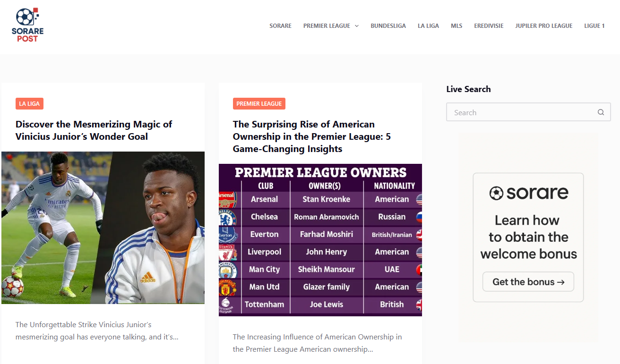Click the search magnifier icon

pyautogui.click(x=601, y=112)
